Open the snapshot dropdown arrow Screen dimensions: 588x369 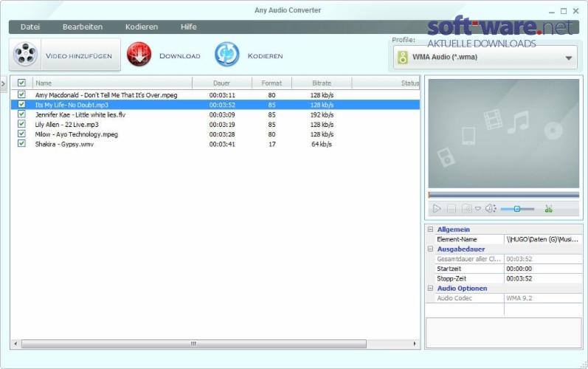point(478,209)
